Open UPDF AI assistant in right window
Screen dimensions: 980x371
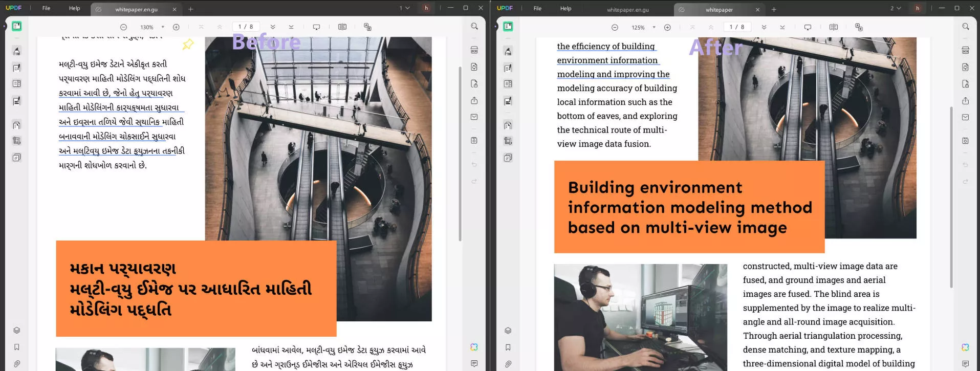pyautogui.click(x=966, y=347)
